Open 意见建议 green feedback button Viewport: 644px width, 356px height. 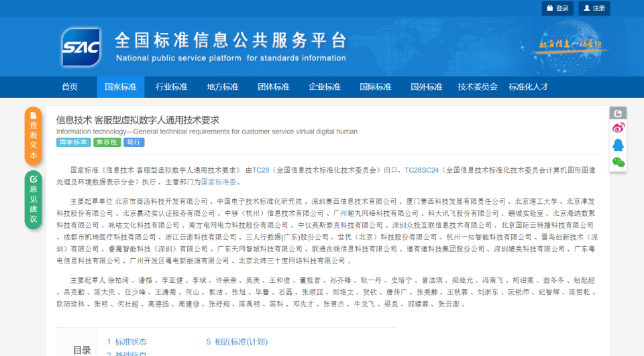point(34,200)
